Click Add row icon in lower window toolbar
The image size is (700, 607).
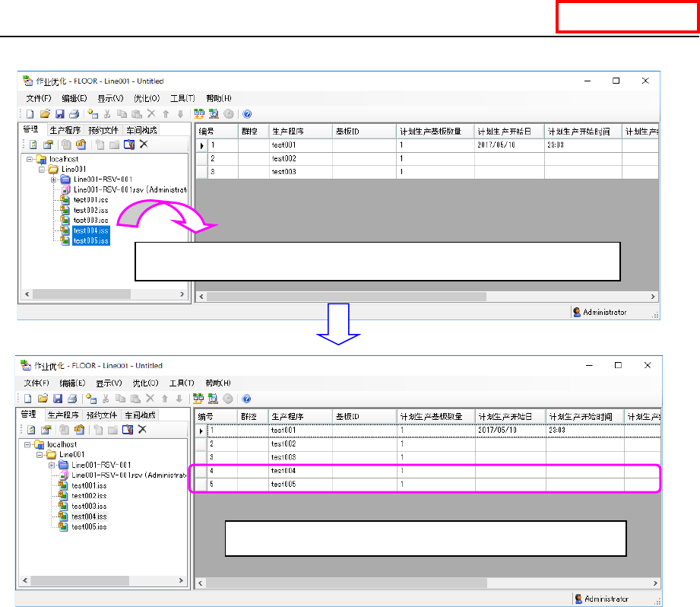click(91, 399)
